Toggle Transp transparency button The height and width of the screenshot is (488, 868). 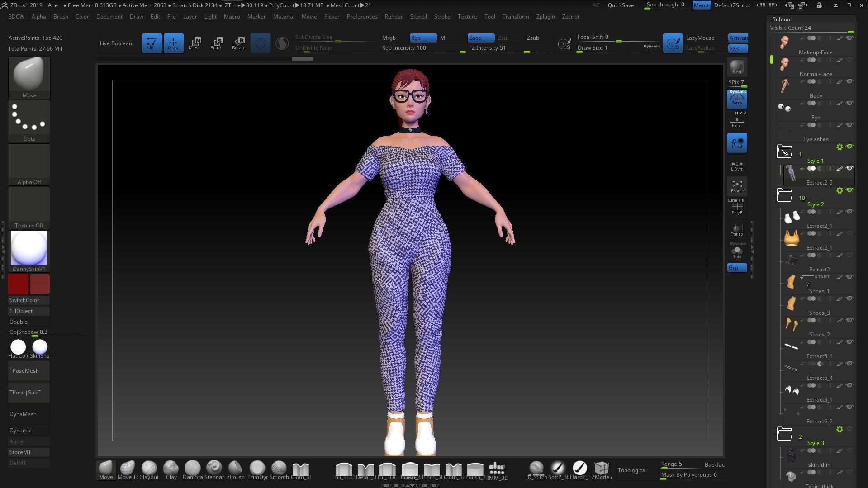[737, 230]
